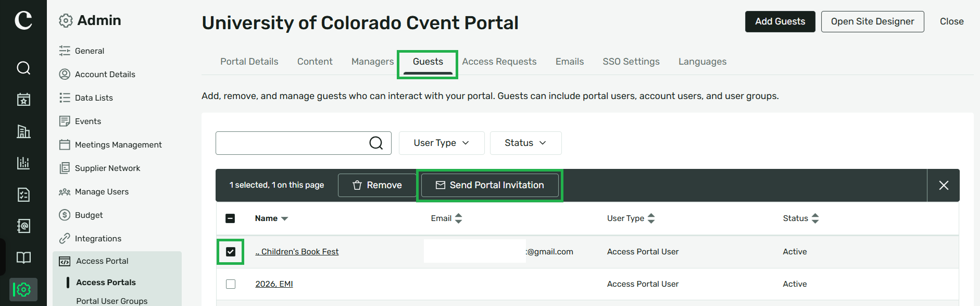Sort by the Email column arrows
This screenshot has height=306, width=980.
pos(458,218)
